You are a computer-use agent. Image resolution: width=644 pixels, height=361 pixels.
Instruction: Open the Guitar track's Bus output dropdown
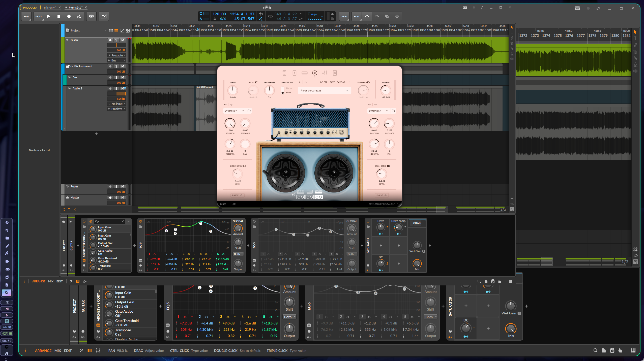pyautogui.click(x=116, y=60)
